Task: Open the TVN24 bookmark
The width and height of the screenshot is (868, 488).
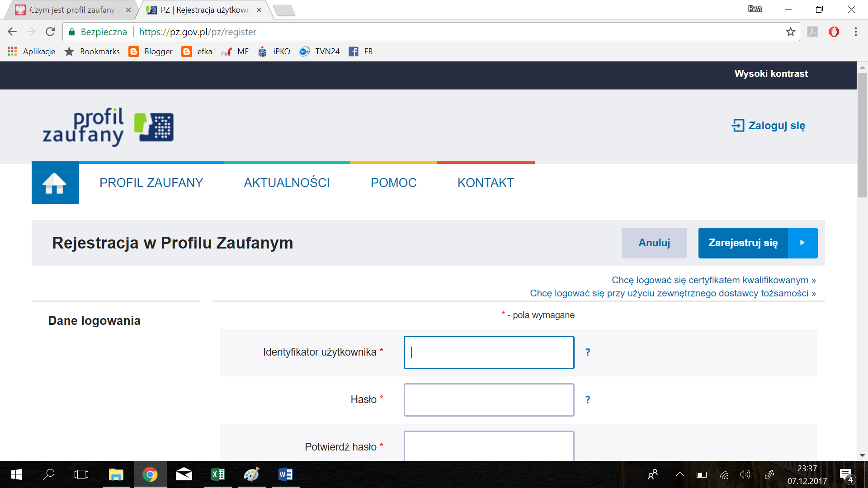Action: click(319, 52)
